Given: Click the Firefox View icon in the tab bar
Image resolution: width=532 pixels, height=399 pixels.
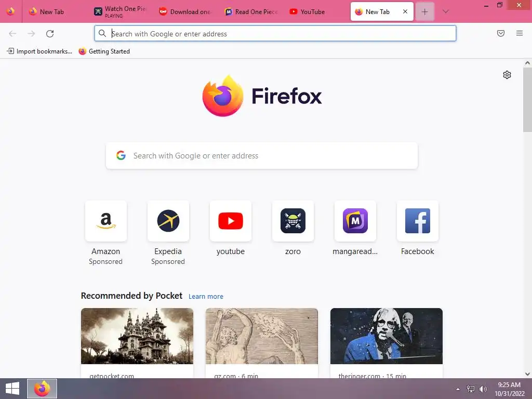Looking at the screenshot, I should click(10, 11).
